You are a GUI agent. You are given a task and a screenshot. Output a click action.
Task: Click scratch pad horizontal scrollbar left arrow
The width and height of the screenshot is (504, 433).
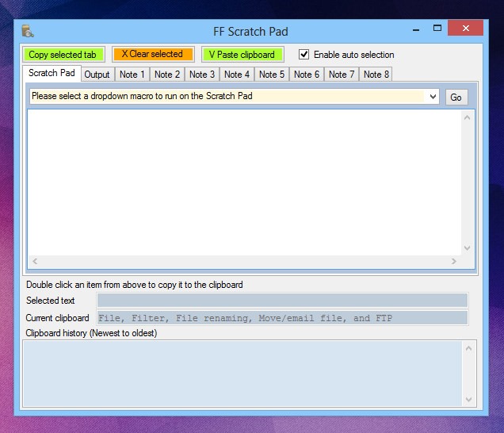pyautogui.click(x=35, y=261)
